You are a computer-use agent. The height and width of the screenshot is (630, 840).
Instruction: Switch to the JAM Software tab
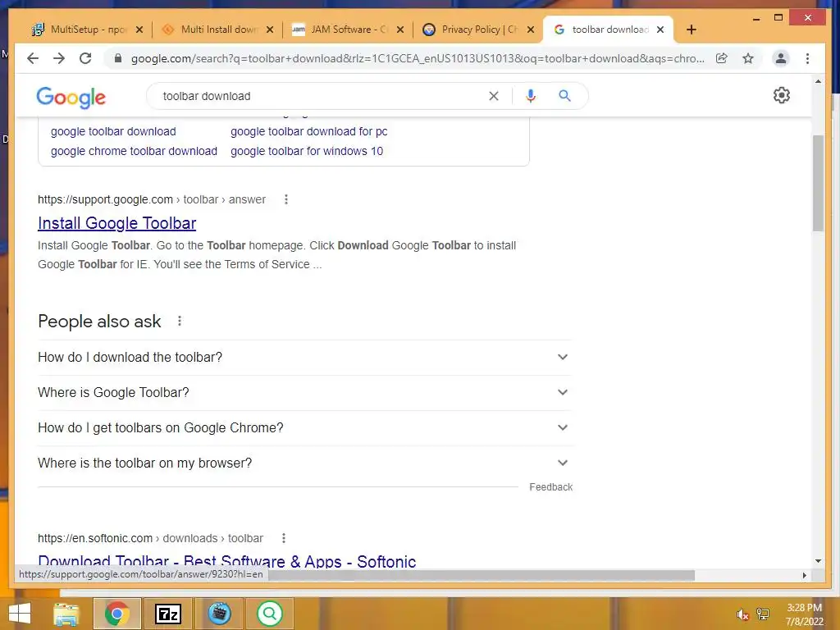[x=347, y=30]
